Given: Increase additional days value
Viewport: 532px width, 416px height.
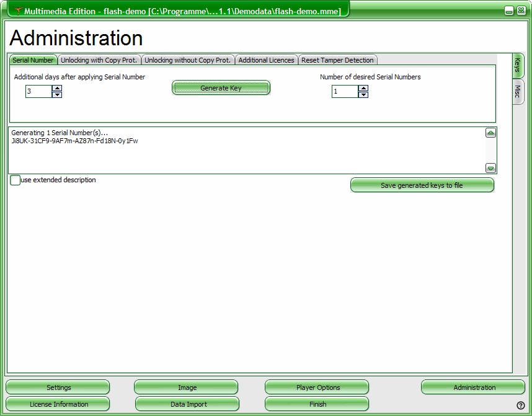Looking at the screenshot, I should [57, 88].
